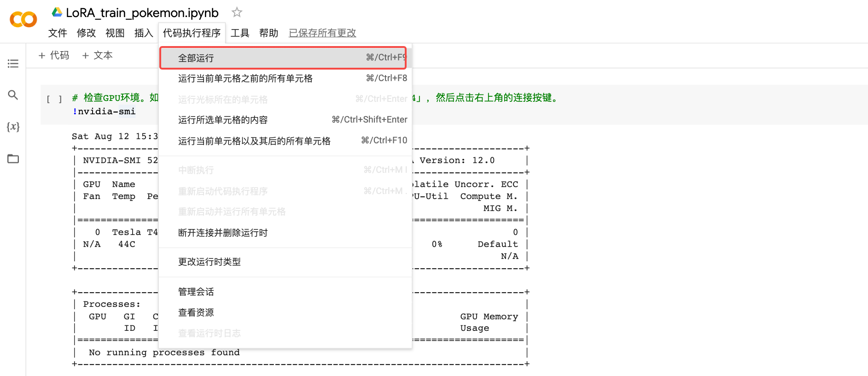Star the LoRA_train_pokemon notebook
The width and height of the screenshot is (868, 376).
(237, 12)
